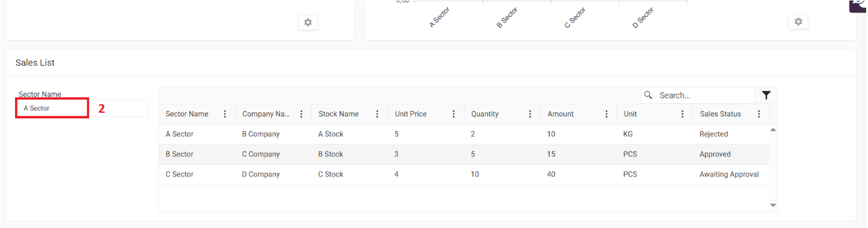Open Sector Name column options menu
This screenshot has width=868, height=228.
[225, 114]
